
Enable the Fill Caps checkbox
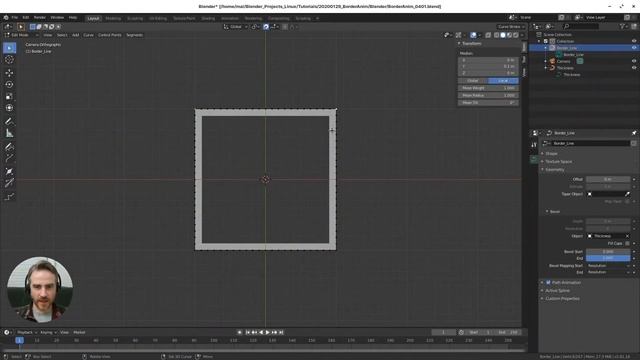tap(627, 244)
